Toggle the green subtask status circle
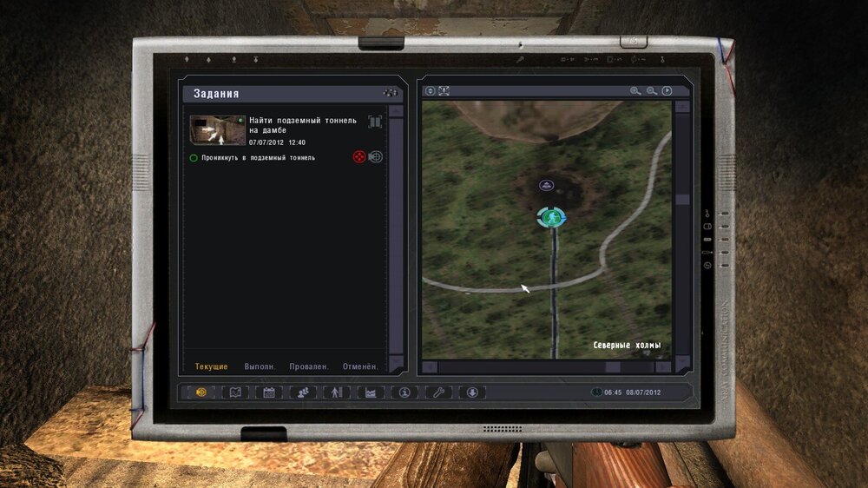The width and height of the screenshot is (868, 488). [x=194, y=158]
